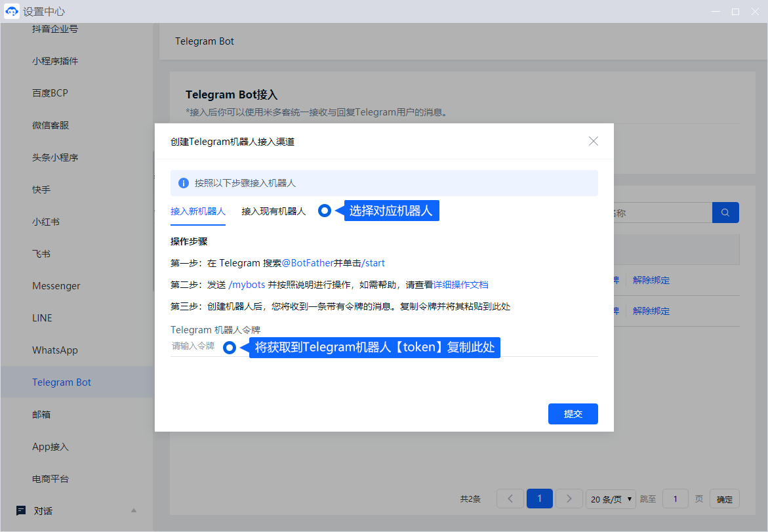The height and width of the screenshot is (532, 768).
Task: Click the 设置中心 app logo icon
Action: [x=11, y=10]
